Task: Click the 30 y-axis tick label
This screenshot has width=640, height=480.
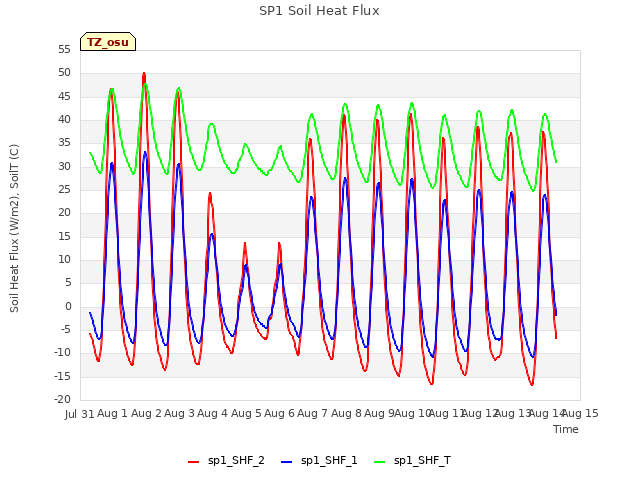Action: [x=64, y=166]
